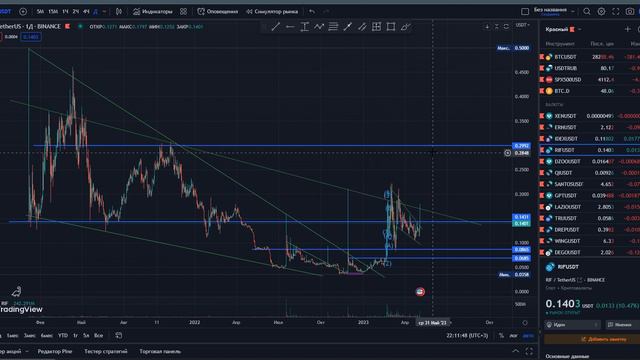This screenshot has width=640, height=360.
Task: Select the trend line drawing tool
Action: coord(276,27)
